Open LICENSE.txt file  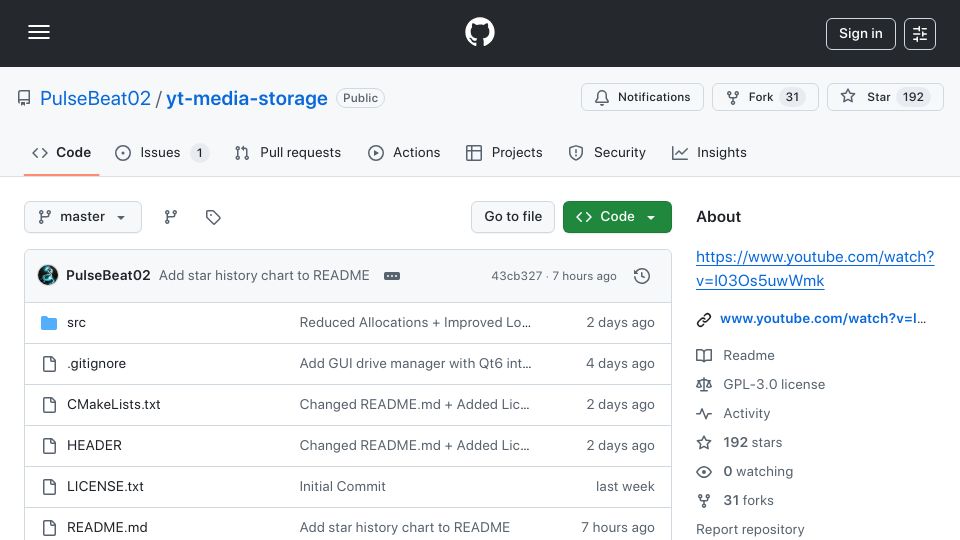[105, 487]
